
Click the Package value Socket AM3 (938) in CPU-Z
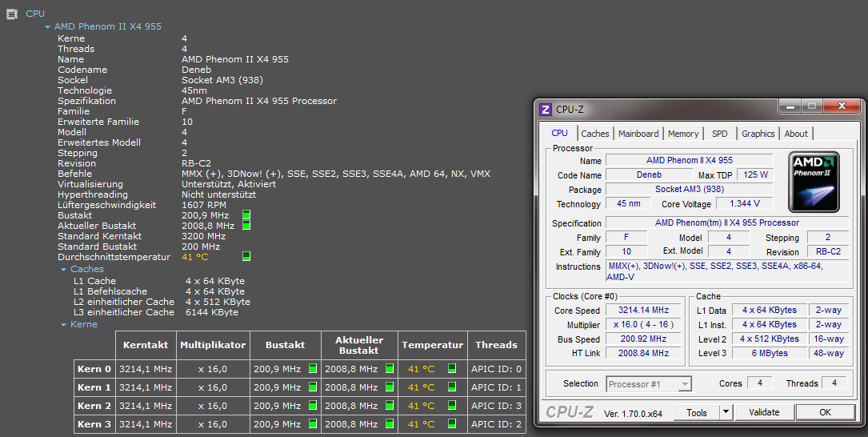click(689, 189)
